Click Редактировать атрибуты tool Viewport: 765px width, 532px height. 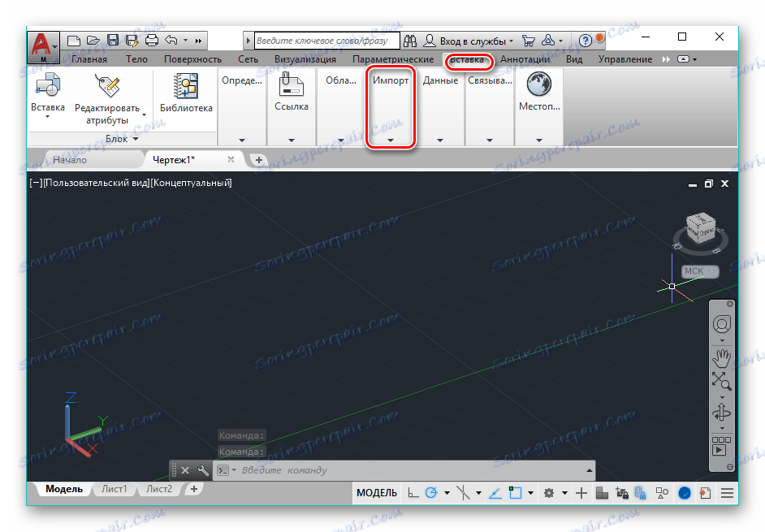pyautogui.click(x=107, y=98)
